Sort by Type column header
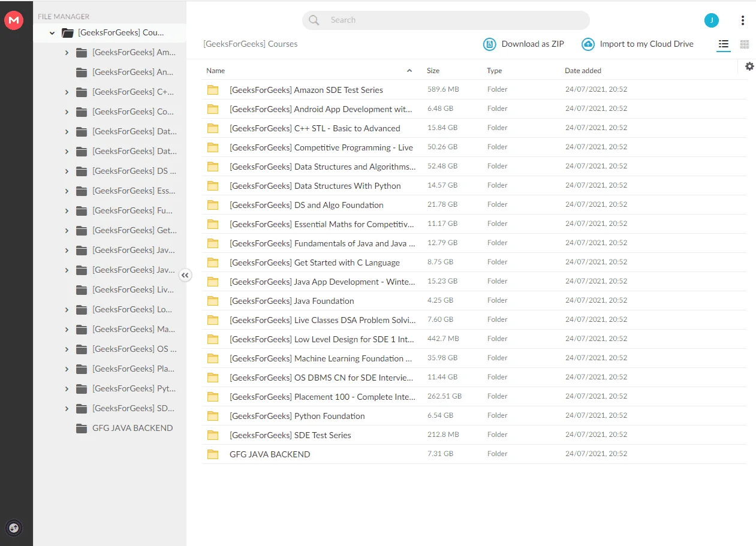The height and width of the screenshot is (546, 756). pyautogui.click(x=495, y=71)
